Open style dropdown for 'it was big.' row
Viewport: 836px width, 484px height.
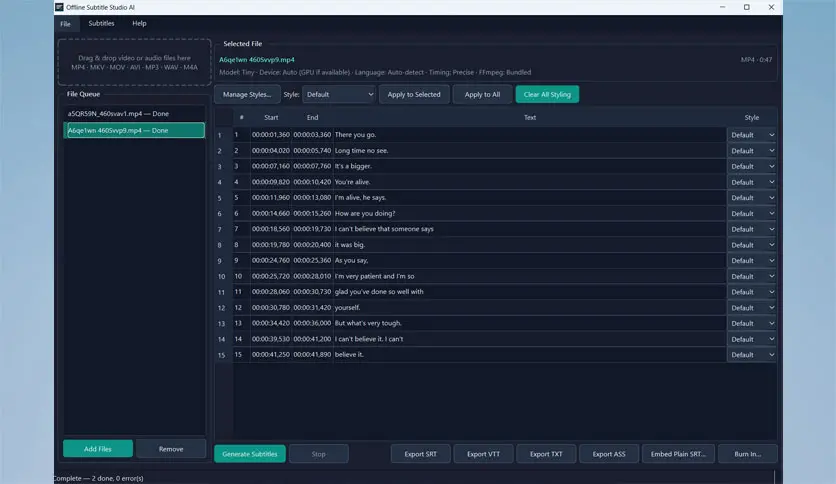[x=751, y=245]
